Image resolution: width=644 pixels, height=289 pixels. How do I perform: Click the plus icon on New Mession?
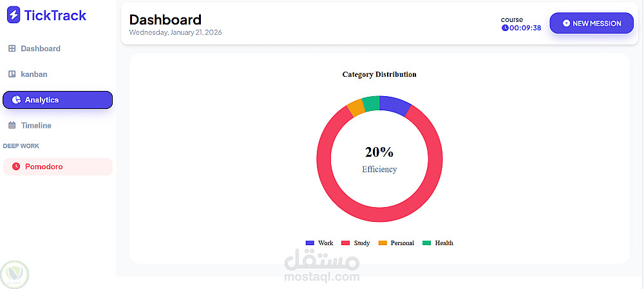[x=566, y=23]
